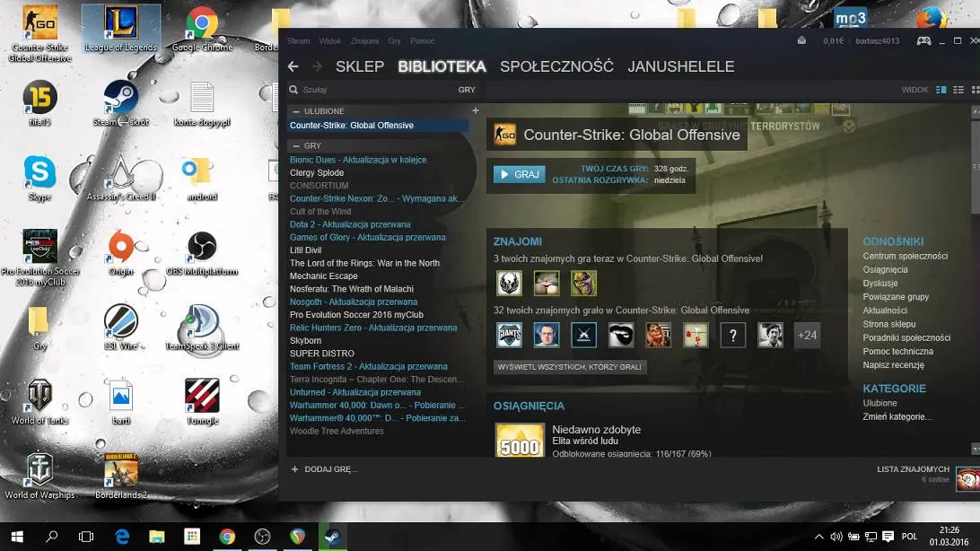The image size is (980, 551).
Task: Select Counter-Strike: Global Offensive in favorites
Action: coord(378,126)
